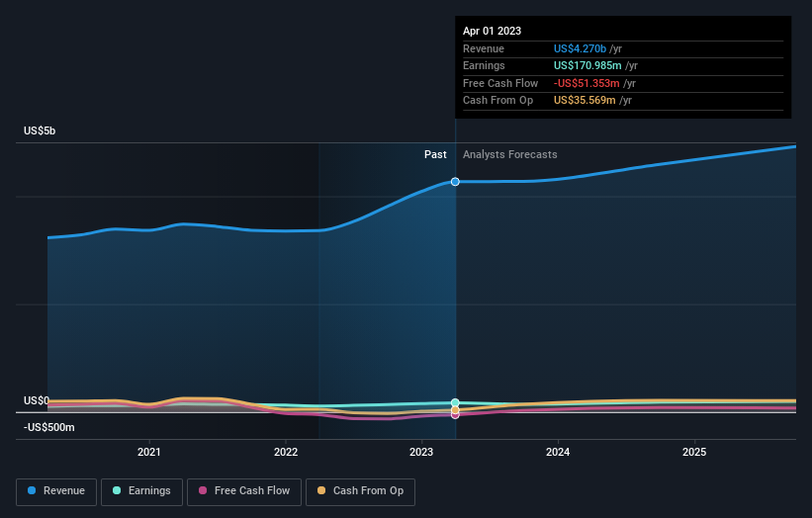Image resolution: width=812 pixels, height=518 pixels.
Task: Click the US$35.569m cash from op value
Action: click(x=585, y=101)
